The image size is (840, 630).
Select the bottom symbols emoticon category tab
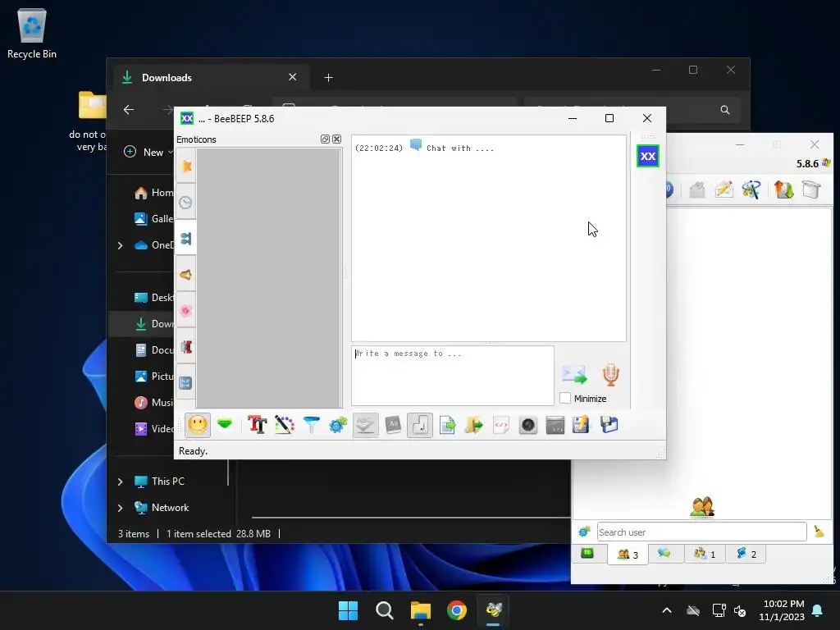pyautogui.click(x=186, y=383)
